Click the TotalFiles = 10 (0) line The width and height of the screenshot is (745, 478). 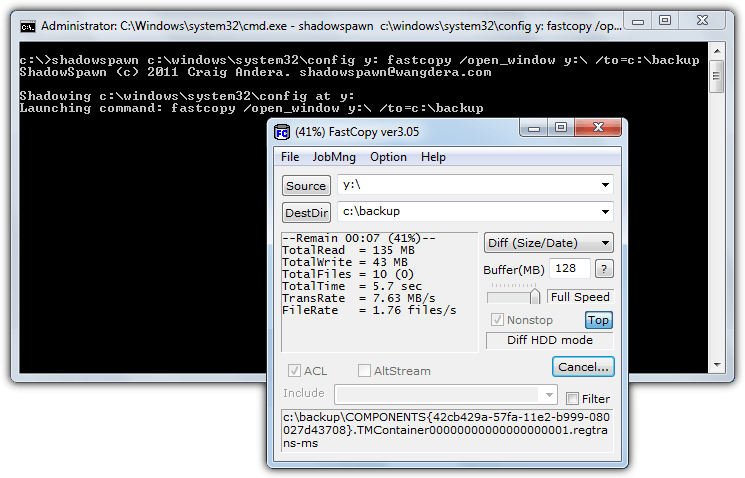point(348,274)
